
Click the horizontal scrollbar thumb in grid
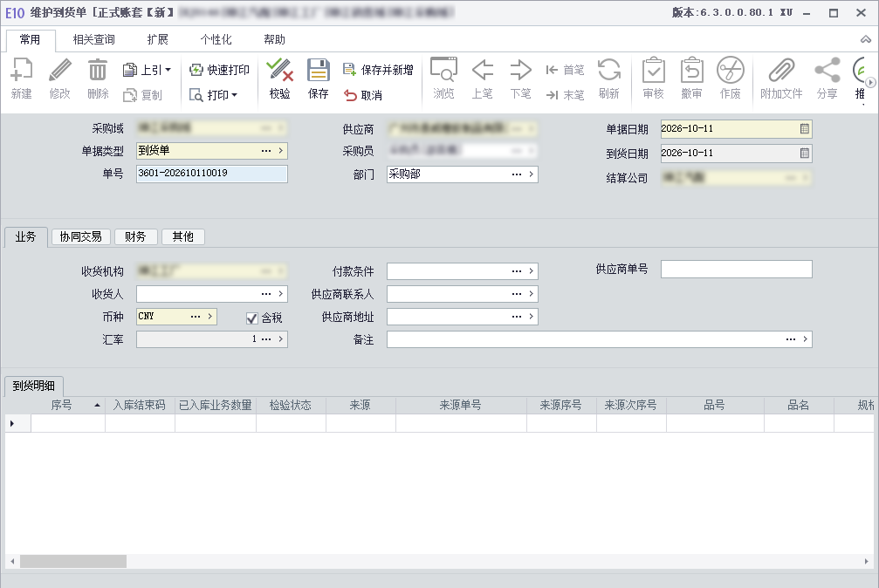click(72, 561)
